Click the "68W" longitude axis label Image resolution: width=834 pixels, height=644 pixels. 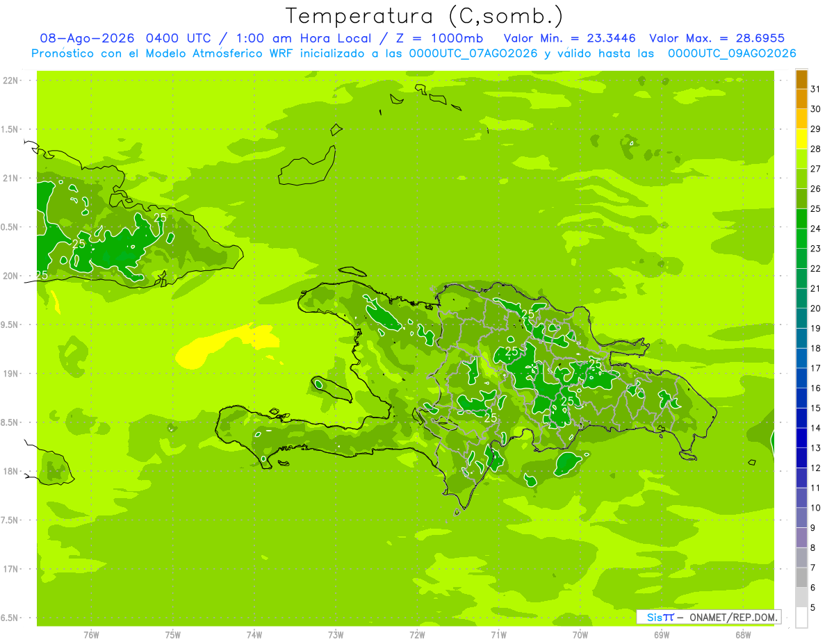coord(743,634)
